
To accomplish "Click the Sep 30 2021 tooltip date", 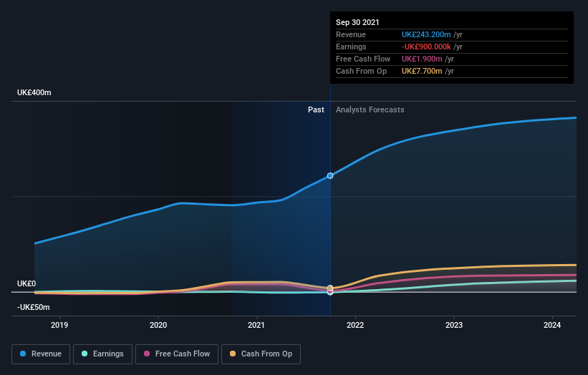I will 357,22.
